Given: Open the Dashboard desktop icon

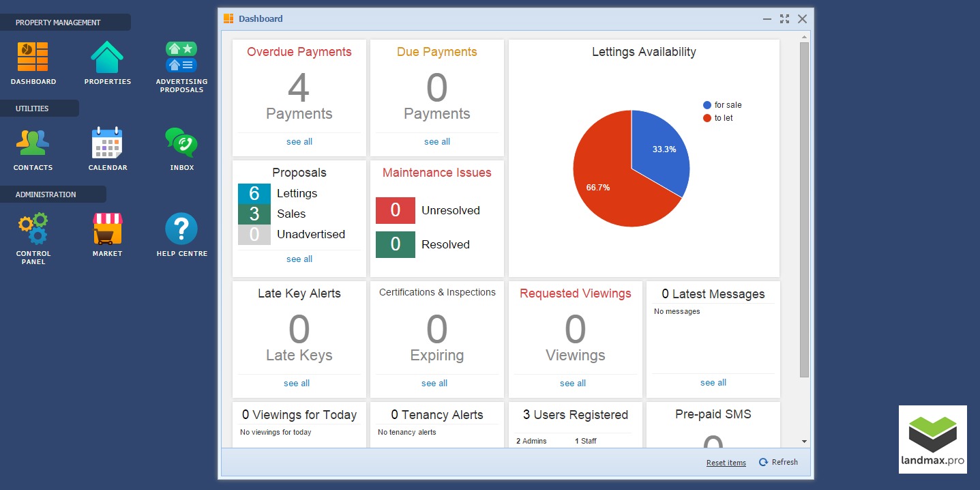Looking at the screenshot, I should pyautogui.click(x=33, y=58).
